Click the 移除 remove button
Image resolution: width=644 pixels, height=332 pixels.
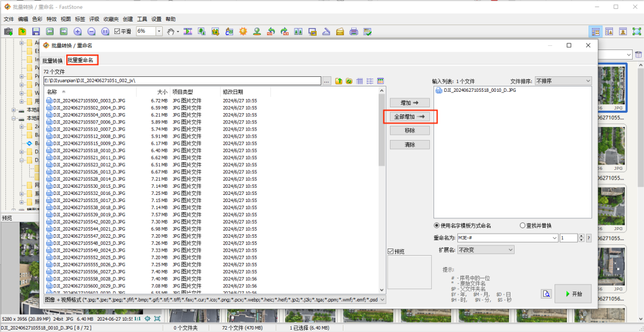click(410, 131)
